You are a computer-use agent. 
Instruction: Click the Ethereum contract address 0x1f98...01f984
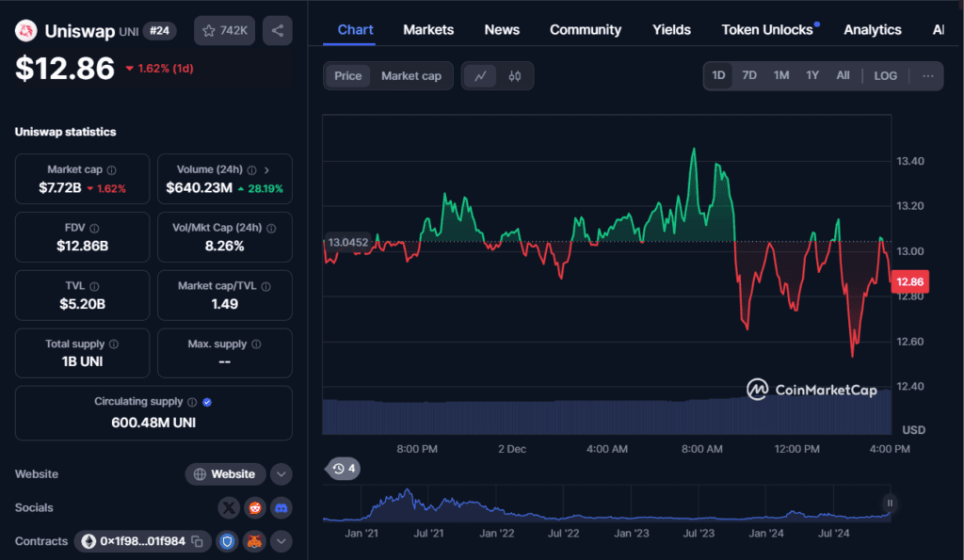142,541
